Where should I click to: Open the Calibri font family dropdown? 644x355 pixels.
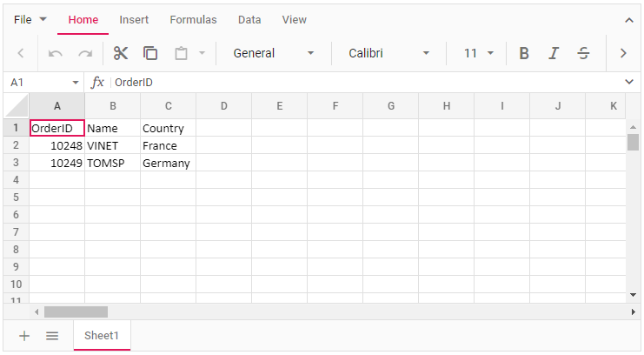pos(388,53)
